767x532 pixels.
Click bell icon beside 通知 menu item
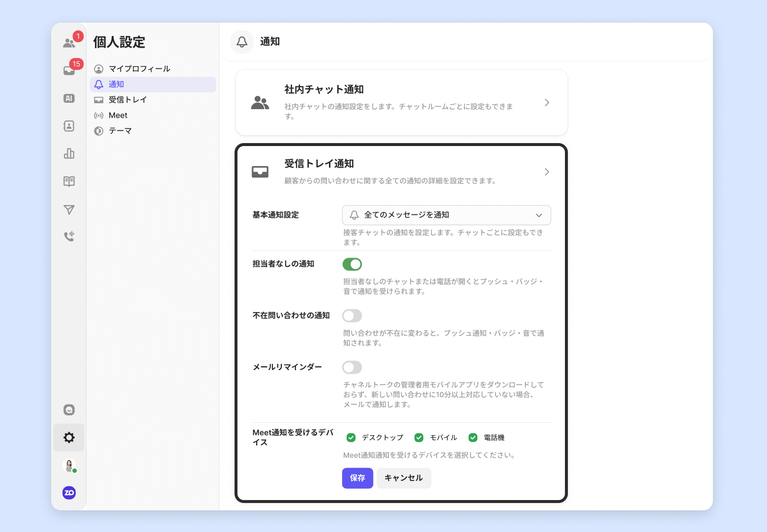[99, 85]
